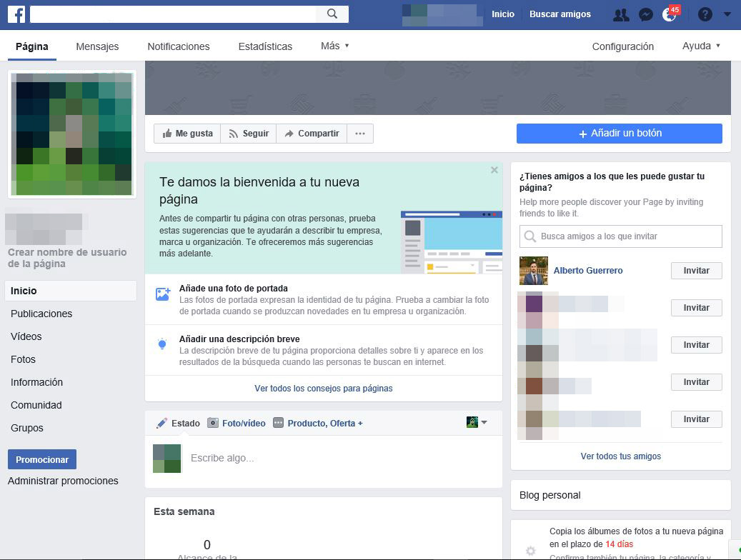The image size is (741, 560).
Task: Switch to the Mensajes tab
Action: click(x=97, y=46)
